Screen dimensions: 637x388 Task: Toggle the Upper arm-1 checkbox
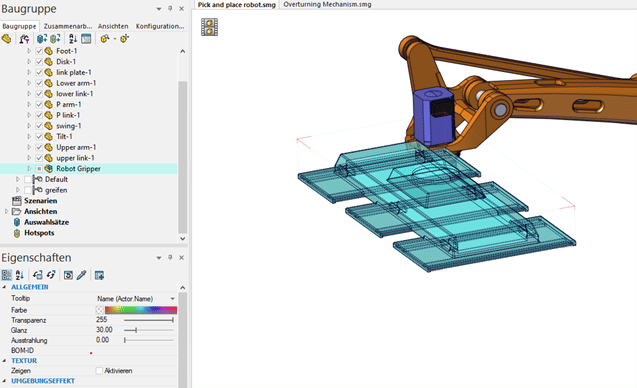click(x=39, y=147)
